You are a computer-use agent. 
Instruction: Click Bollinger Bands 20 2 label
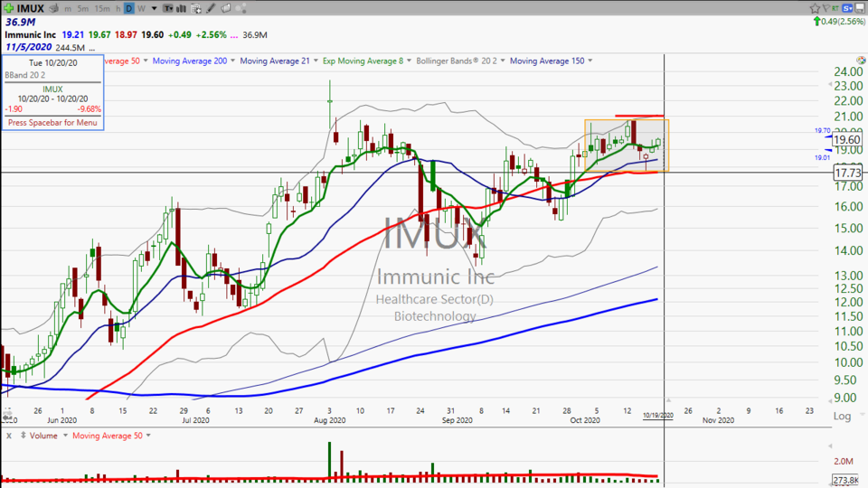[x=457, y=61]
